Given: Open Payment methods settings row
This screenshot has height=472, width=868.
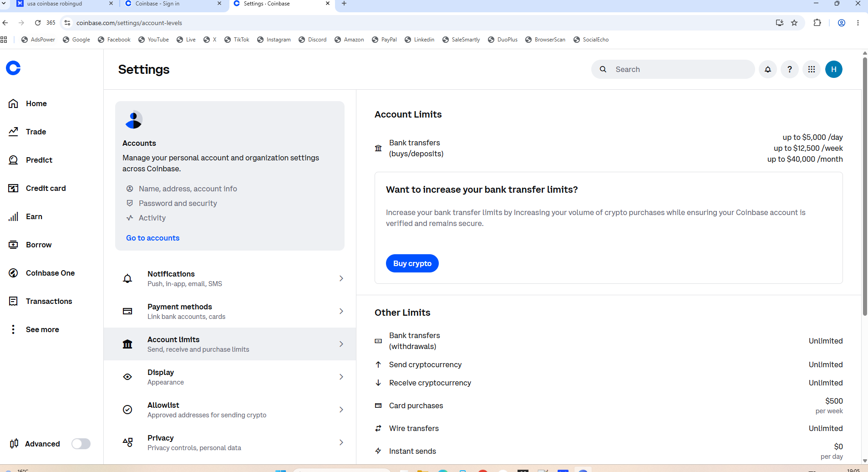Looking at the screenshot, I should click(x=230, y=311).
